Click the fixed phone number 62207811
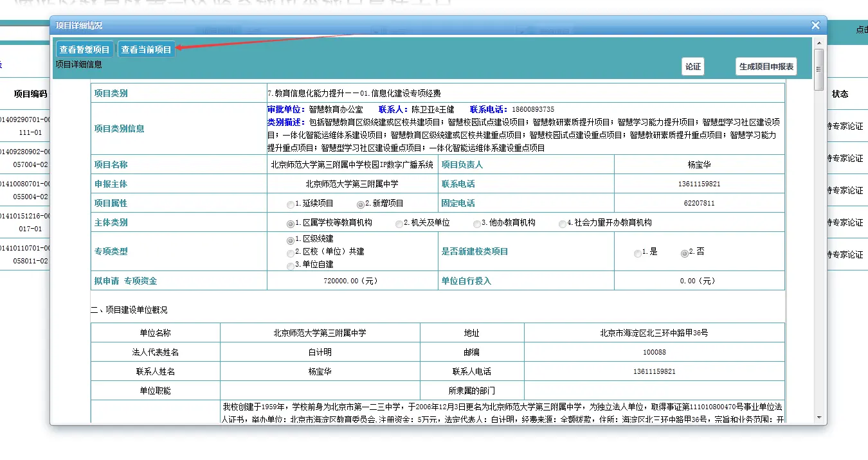 coord(699,203)
